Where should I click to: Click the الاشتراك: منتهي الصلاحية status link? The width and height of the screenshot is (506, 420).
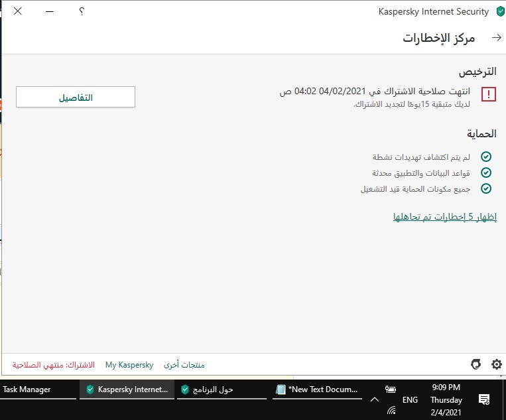(54, 365)
